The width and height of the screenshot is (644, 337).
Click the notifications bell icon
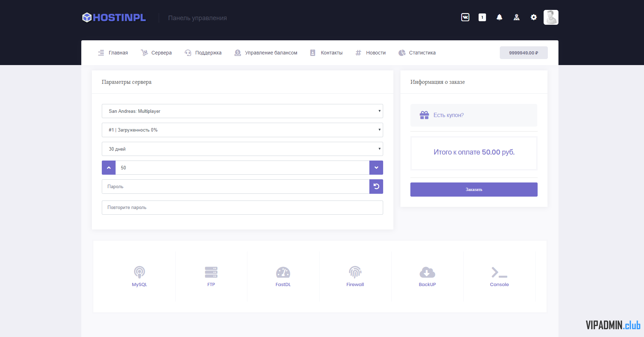[499, 17]
